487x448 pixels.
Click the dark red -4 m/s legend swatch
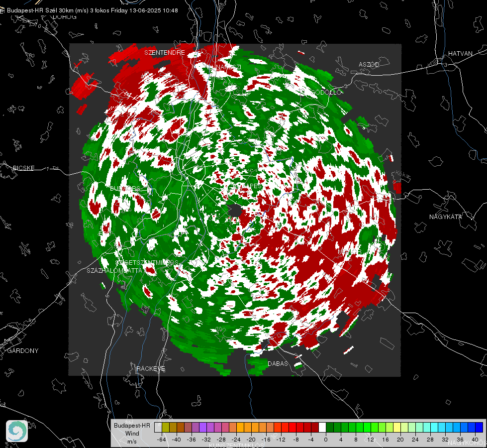coord(315,427)
